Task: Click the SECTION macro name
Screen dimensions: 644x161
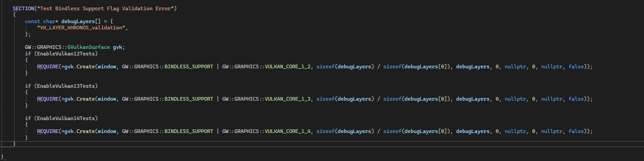Action: tap(23, 9)
